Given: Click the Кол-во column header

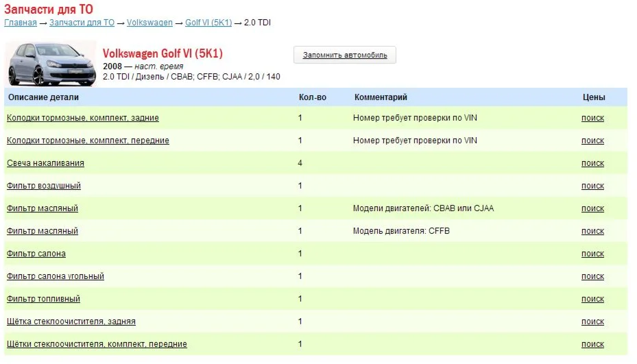Looking at the screenshot, I should pos(313,97).
